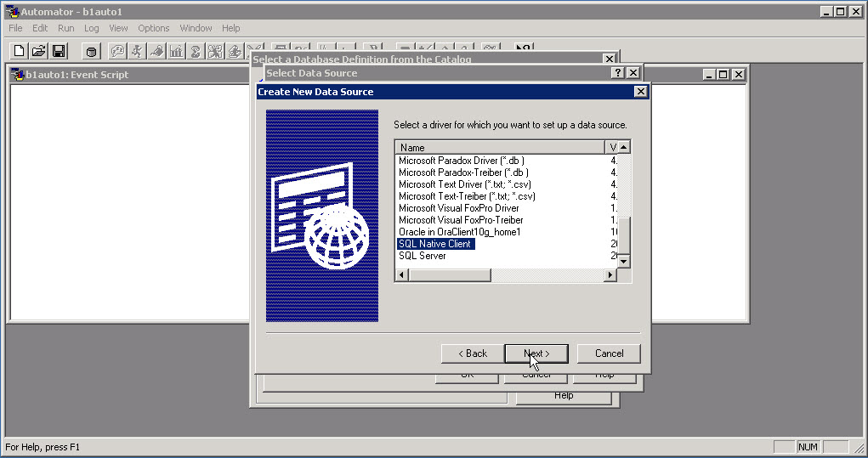
Task: Click the speech bubble toolbar icon
Action: click(117, 52)
